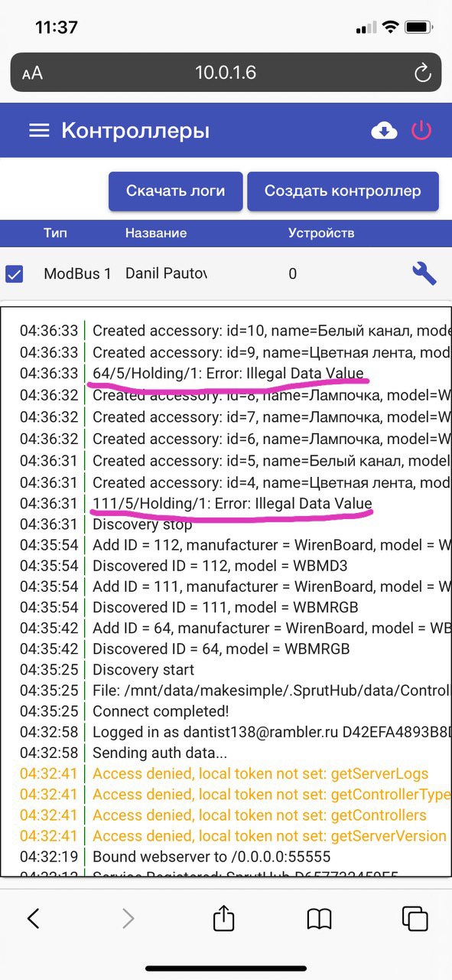Click log line Add ID = 64

(x=272, y=628)
